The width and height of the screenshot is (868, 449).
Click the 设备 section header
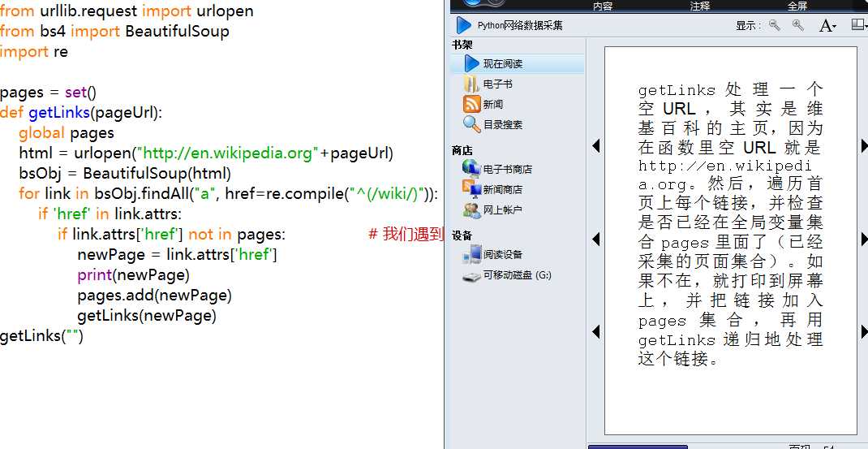[462, 235]
